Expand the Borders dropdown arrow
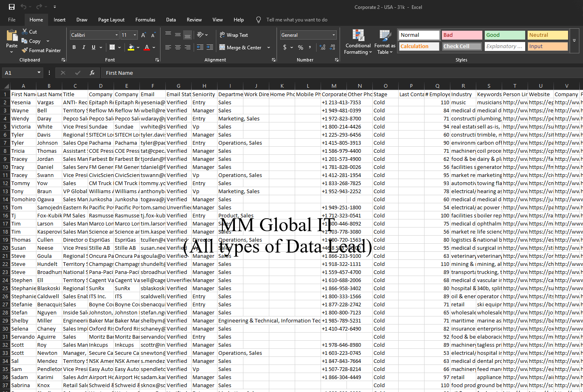The height and width of the screenshot is (392, 583). 120,47
